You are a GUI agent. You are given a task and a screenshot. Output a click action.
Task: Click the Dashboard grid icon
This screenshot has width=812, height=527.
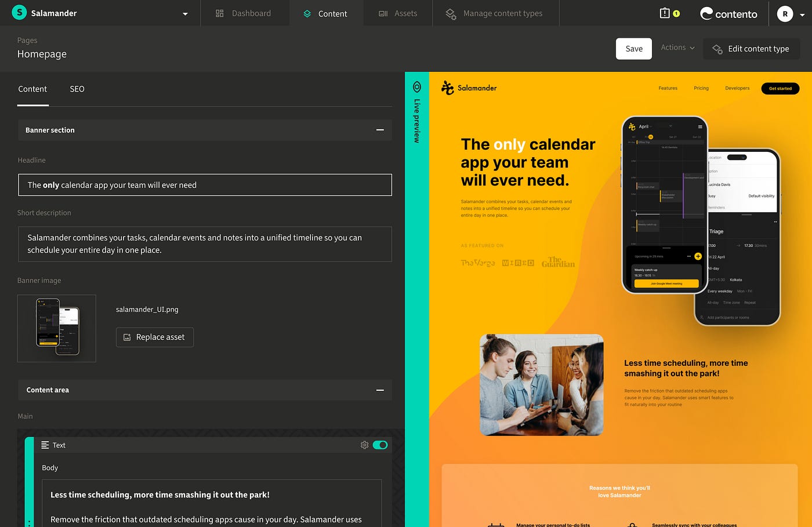coord(219,13)
